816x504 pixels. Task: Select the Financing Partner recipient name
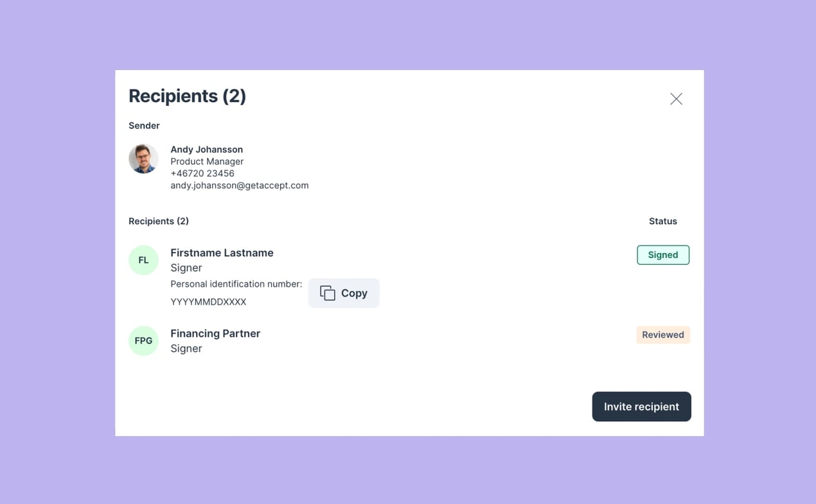(x=215, y=334)
